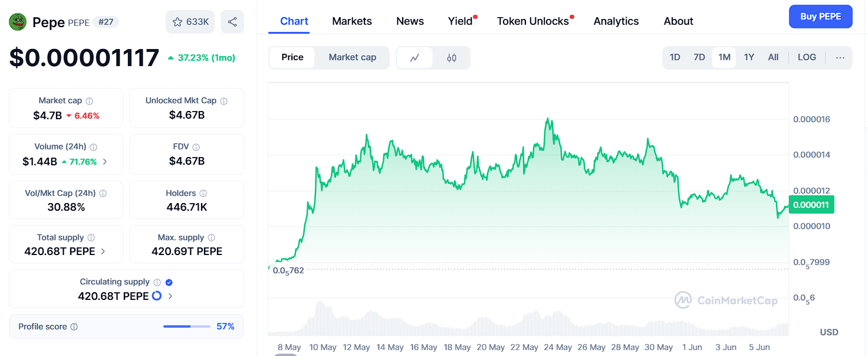Set chart range to 1D
Viewport: 868px width, 356px height.
tap(675, 57)
